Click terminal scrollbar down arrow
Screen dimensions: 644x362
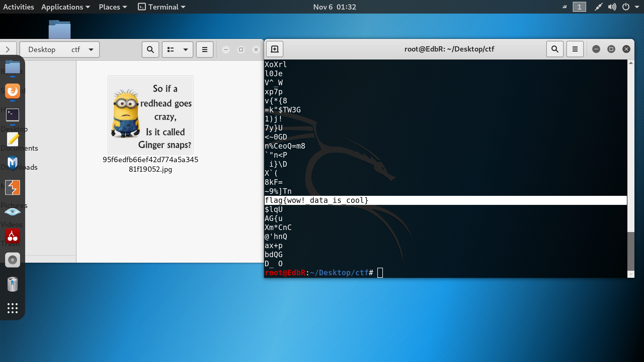pyautogui.click(x=631, y=274)
